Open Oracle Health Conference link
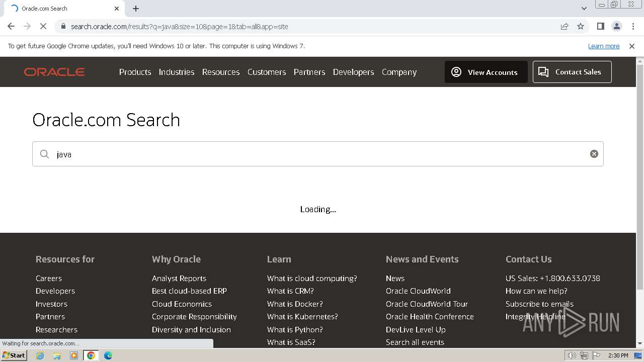 (x=430, y=316)
